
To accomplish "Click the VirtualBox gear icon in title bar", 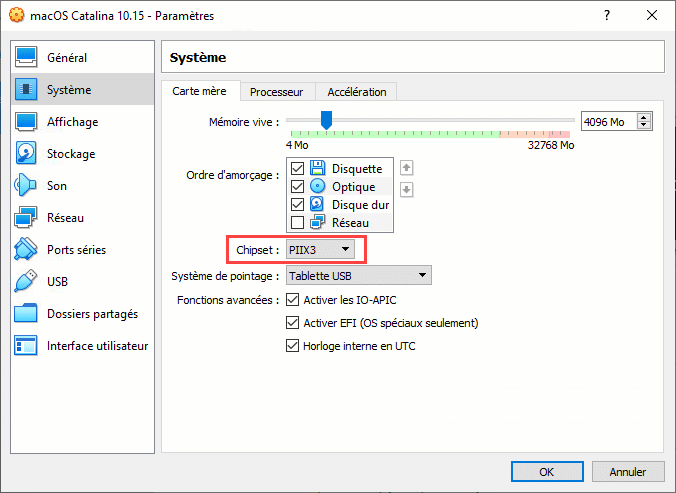I will [16, 15].
